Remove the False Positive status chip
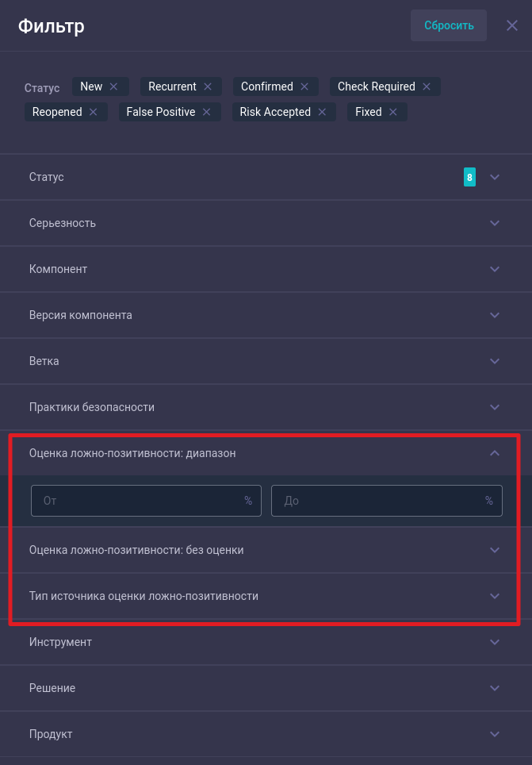Viewport: 532px width, 765px height. pos(206,112)
